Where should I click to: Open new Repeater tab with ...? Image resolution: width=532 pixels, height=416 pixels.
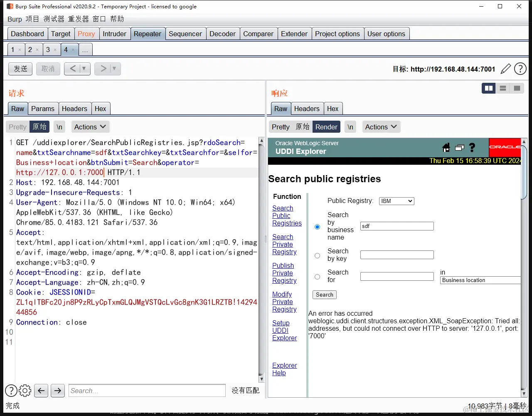tap(85, 50)
